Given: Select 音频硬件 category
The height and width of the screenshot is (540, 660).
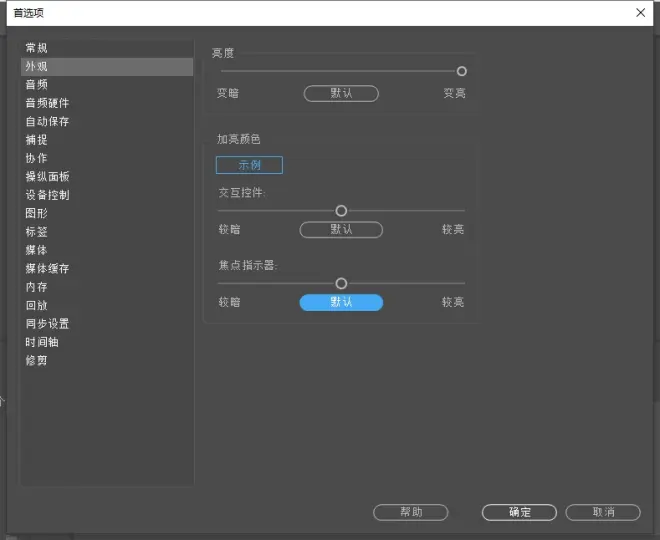Looking at the screenshot, I should pos(47,103).
